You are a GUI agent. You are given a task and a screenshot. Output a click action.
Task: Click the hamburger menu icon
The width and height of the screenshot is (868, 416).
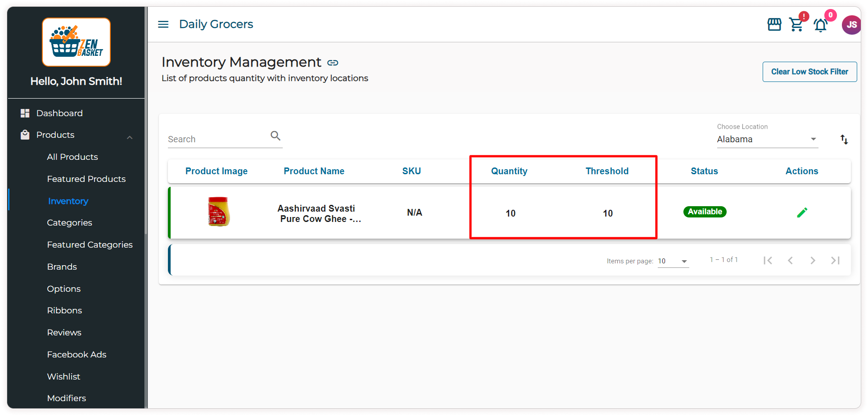point(163,24)
